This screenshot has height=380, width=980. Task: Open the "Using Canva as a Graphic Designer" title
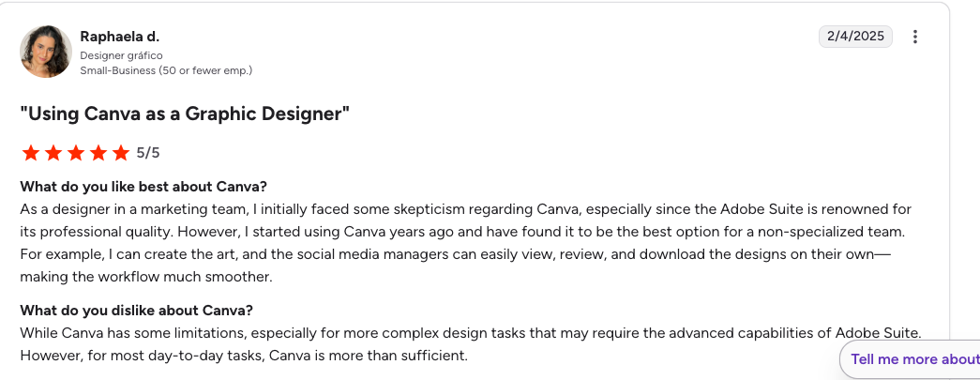pyautogui.click(x=185, y=114)
